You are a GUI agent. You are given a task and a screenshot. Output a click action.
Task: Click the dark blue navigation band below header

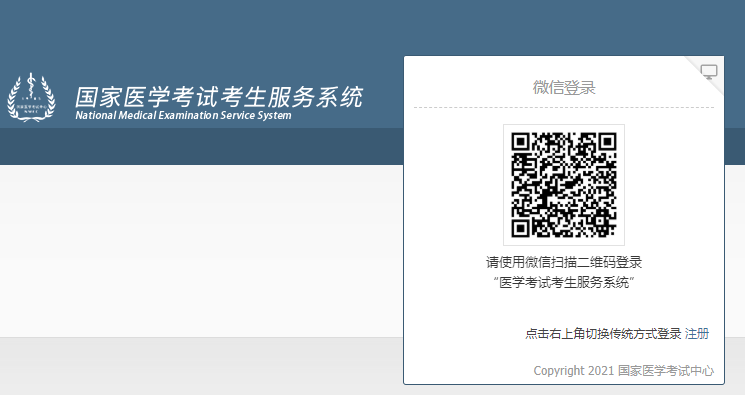point(201,146)
